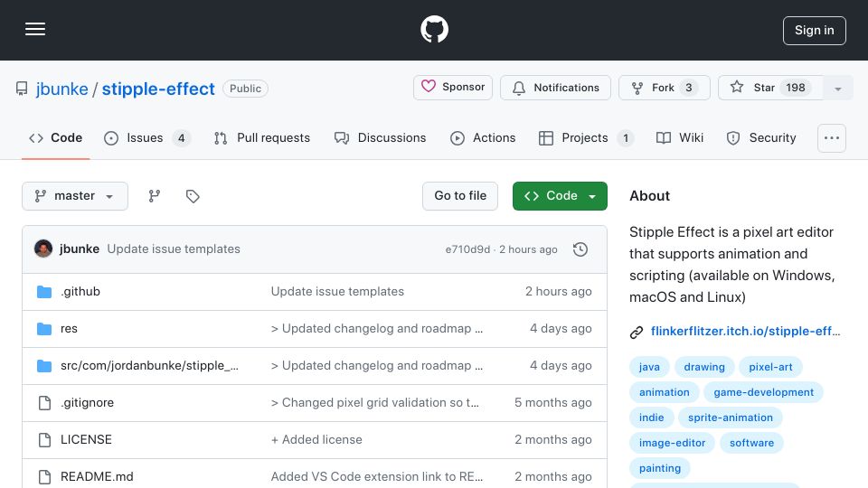The image size is (868, 488).
Task: Open '.github' row commit 'Update issue templates'
Action: (x=337, y=292)
